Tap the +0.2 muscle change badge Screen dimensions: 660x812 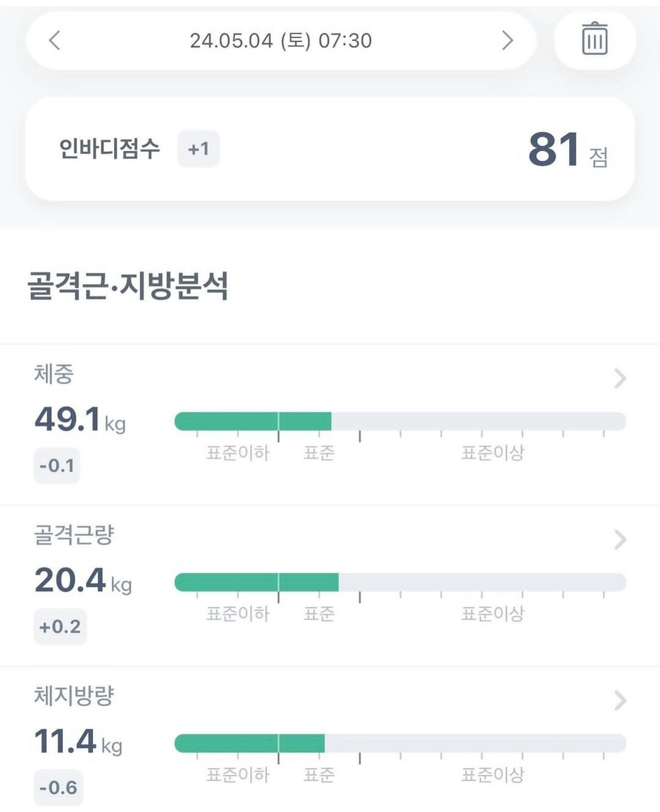[x=60, y=626]
